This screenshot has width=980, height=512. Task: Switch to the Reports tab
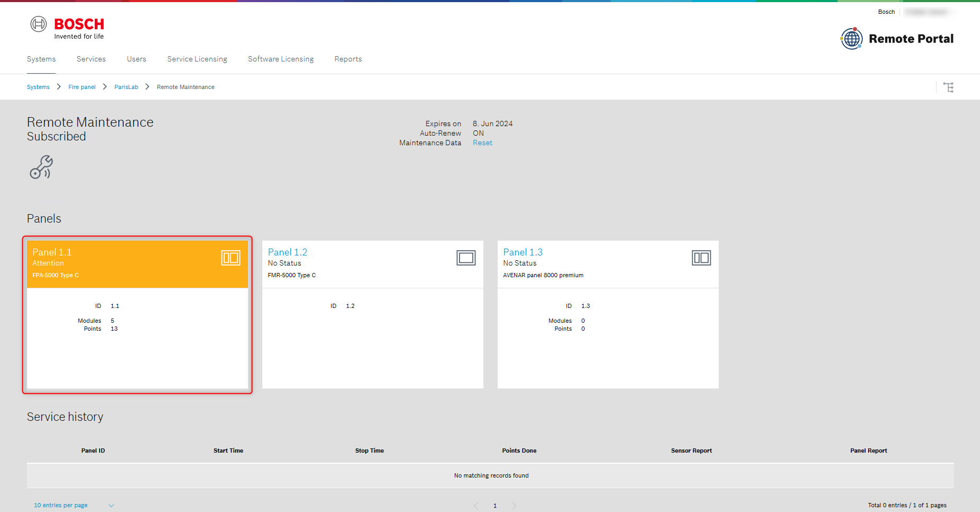348,59
